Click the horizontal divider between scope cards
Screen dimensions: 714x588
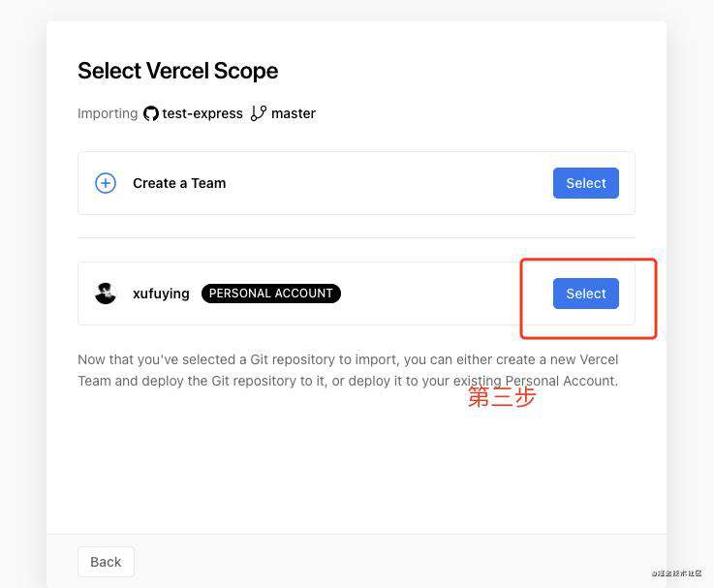point(357,237)
